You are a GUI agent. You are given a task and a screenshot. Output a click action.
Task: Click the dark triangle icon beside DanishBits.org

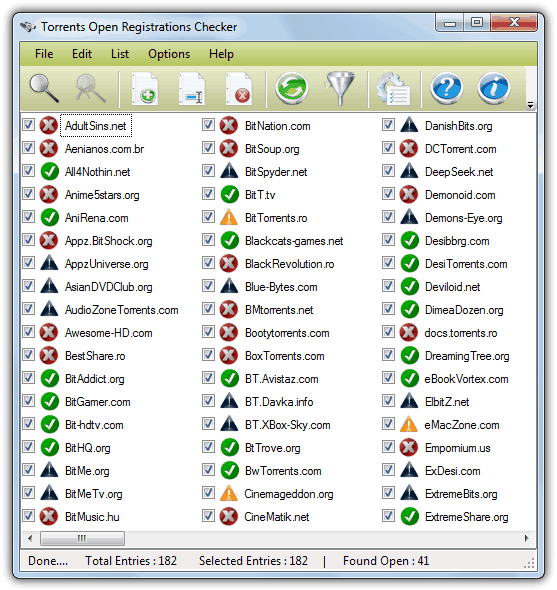[409, 125]
